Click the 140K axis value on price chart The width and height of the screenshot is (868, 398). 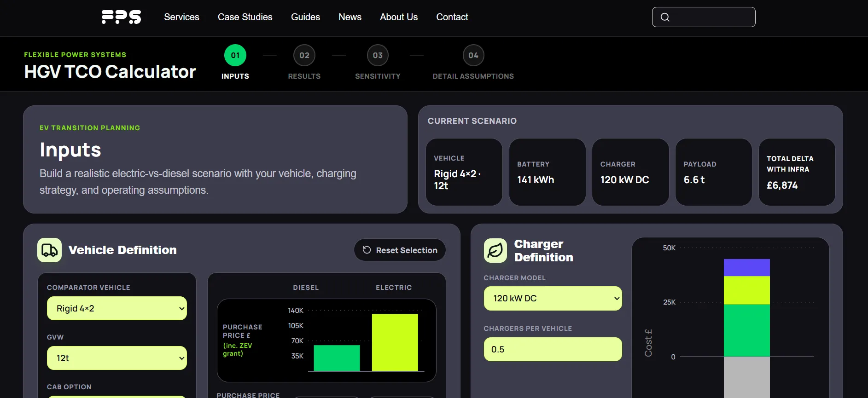[296, 311]
